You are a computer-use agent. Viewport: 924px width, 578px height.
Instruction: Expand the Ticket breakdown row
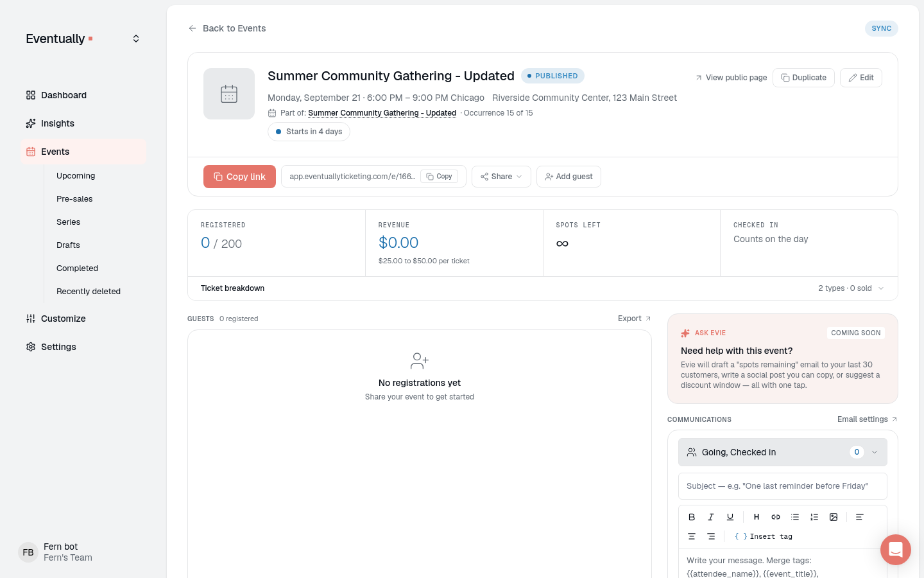coord(543,288)
